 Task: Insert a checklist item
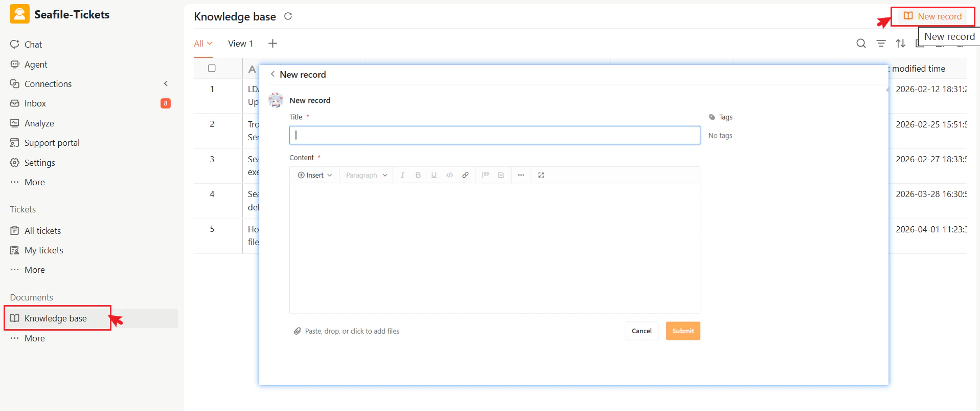coord(501,175)
